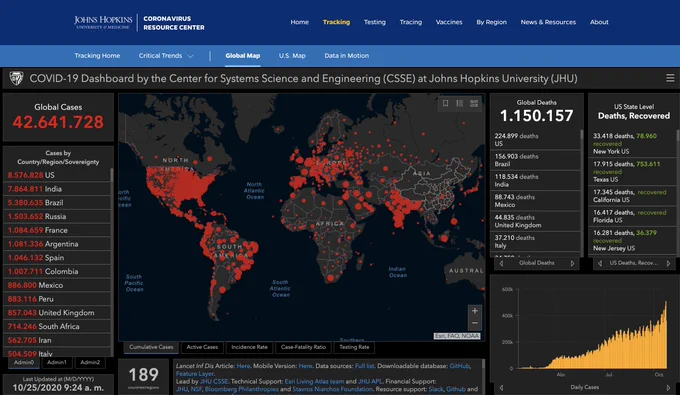Viewport: 680px width, 395px height.
Task: Click the JHU shield logo in title bar
Action: (16, 78)
